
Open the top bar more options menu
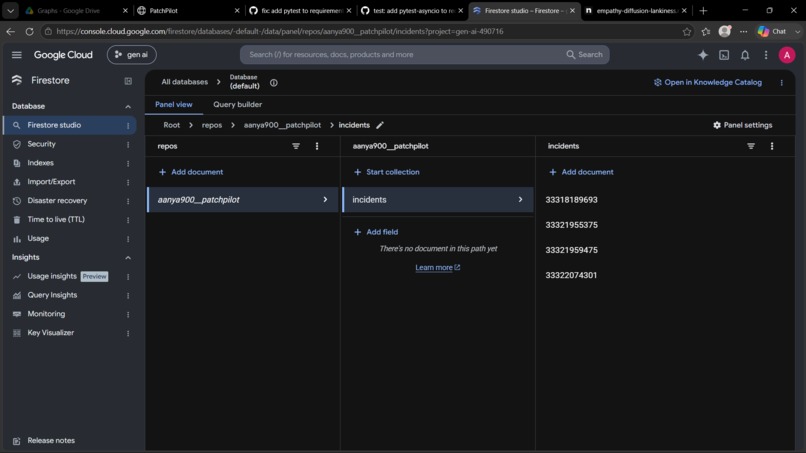766,55
